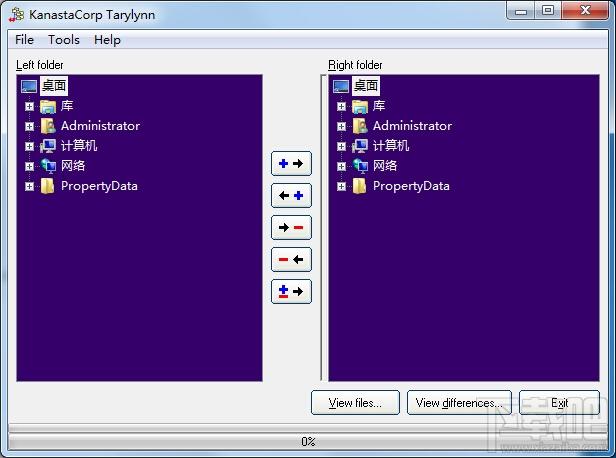Click the 网络 network icon in the left tree
The image size is (616, 458).
48,166
